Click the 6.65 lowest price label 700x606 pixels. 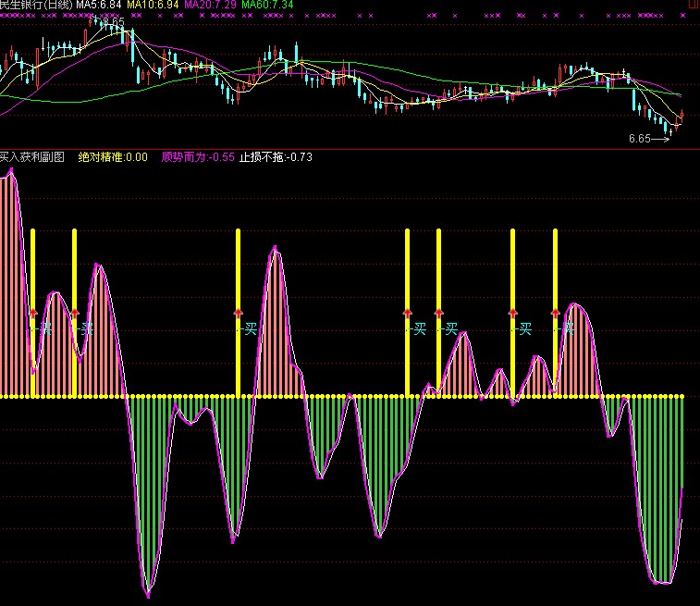pyautogui.click(x=639, y=139)
